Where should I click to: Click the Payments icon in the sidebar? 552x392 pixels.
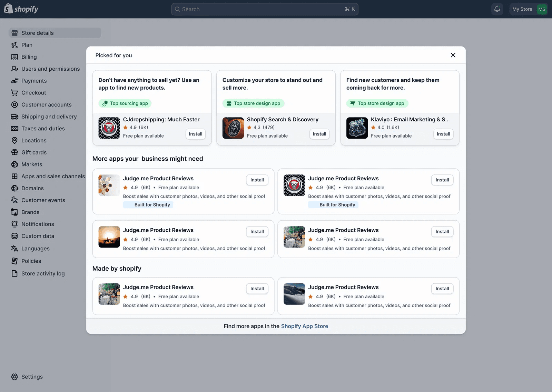pyautogui.click(x=14, y=81)
